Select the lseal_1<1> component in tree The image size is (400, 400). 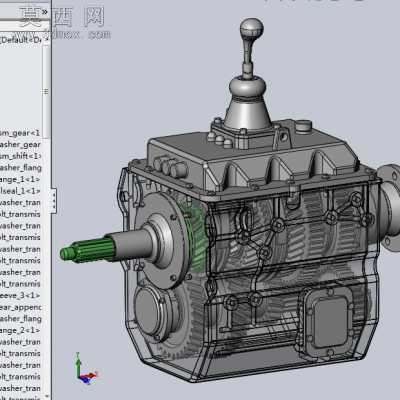pos(20,191)
